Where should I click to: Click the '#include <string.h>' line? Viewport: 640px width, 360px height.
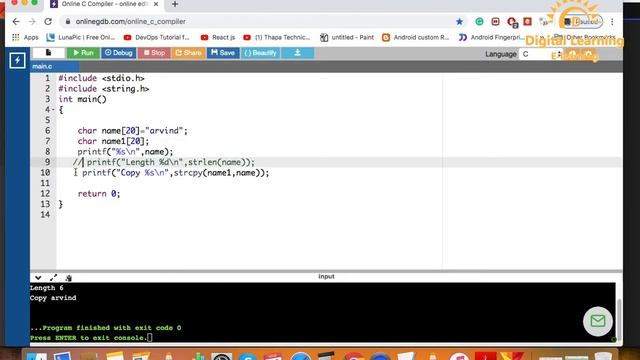click(104, 89)
